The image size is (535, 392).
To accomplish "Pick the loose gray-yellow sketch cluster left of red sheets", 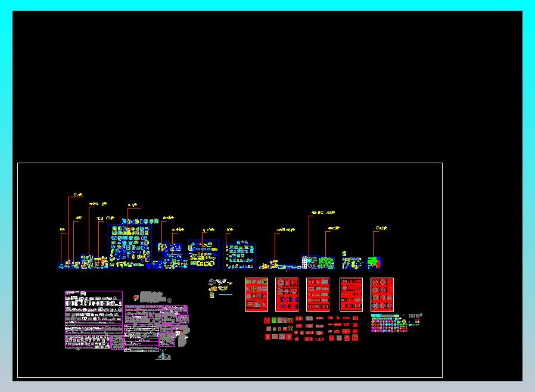I will tap(220, 288).
